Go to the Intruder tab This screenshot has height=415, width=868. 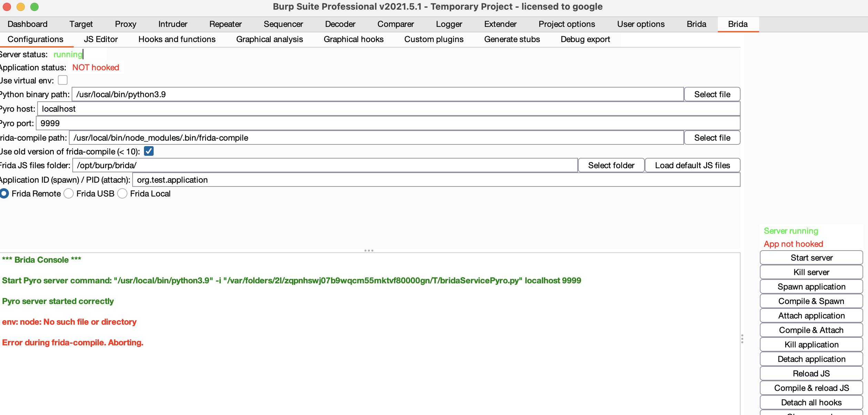(x=173, y=24)
